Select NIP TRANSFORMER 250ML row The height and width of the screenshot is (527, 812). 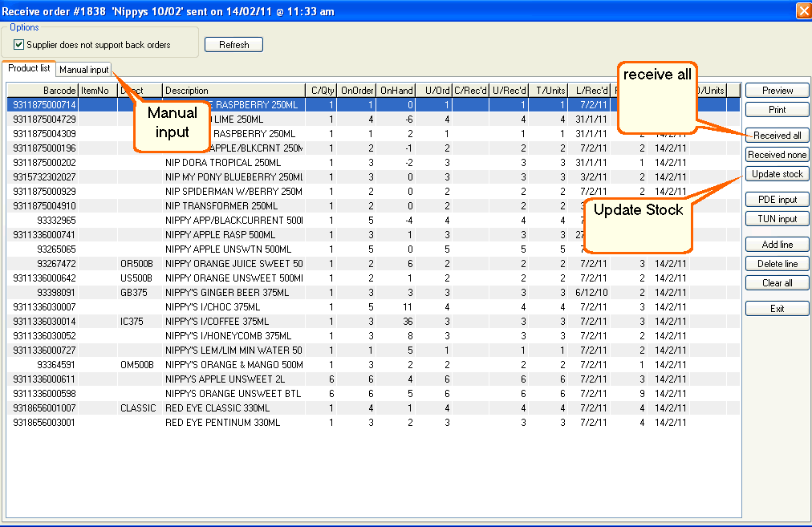click(373, 206)
